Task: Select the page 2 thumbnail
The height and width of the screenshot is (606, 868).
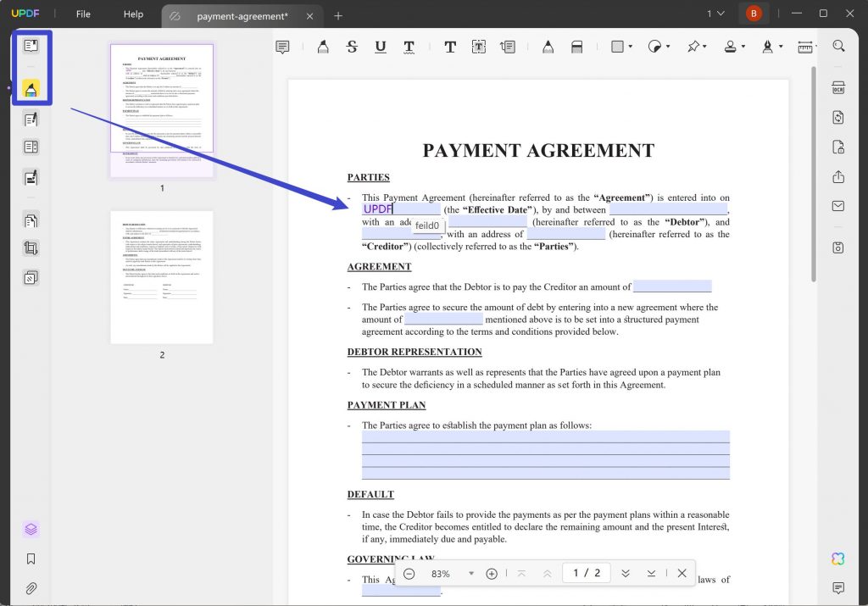Action: tap(161, 277)
